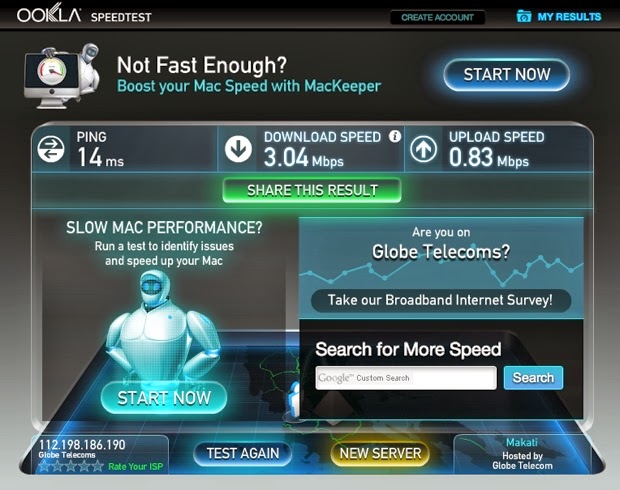The height and width of the screenshot is (490, 620).
Task: Rate your ISP with the fifth star
Action: 98,466
